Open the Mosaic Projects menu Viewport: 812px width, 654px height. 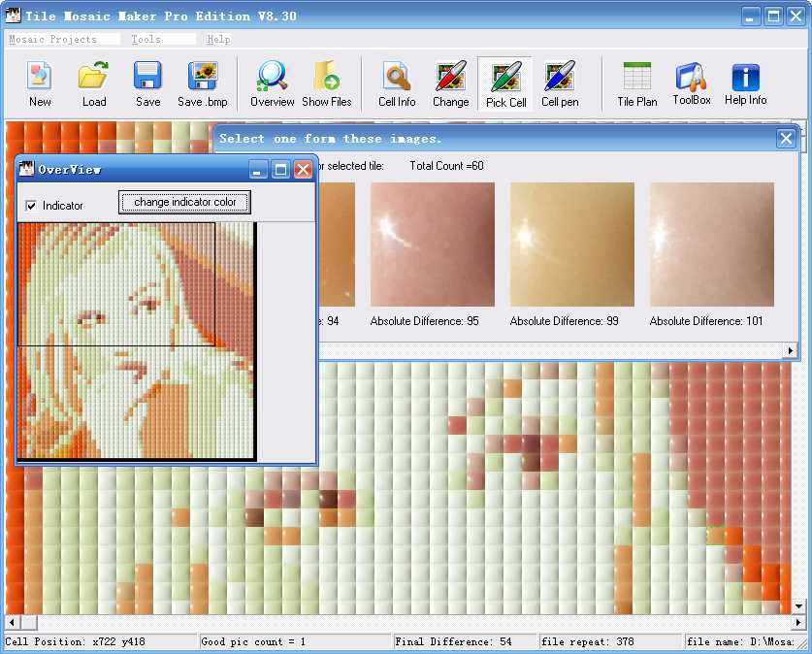coord(53,40)
